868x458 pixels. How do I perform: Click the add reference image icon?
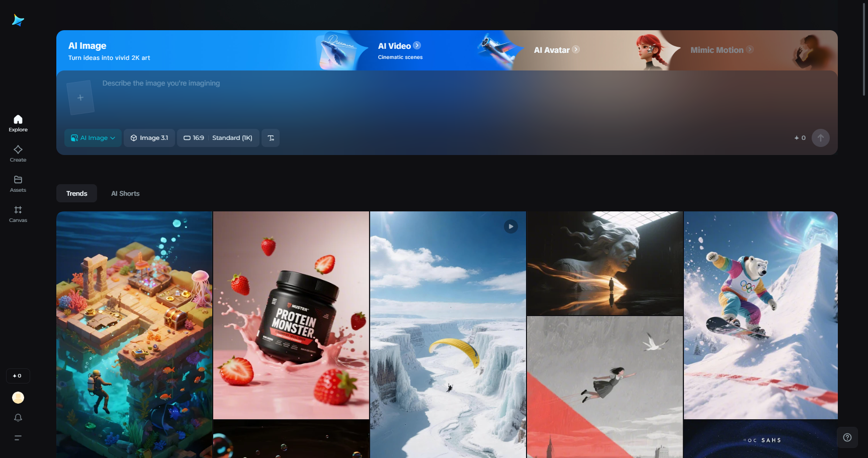pyautogui.click(x=80, y=97)
